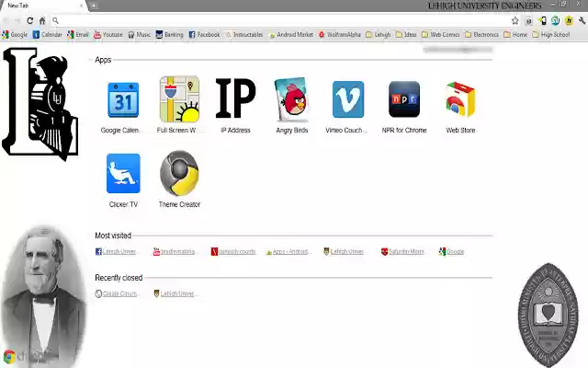Close the New Tab tab
This screenshot has height=368, width=588.
81,6
